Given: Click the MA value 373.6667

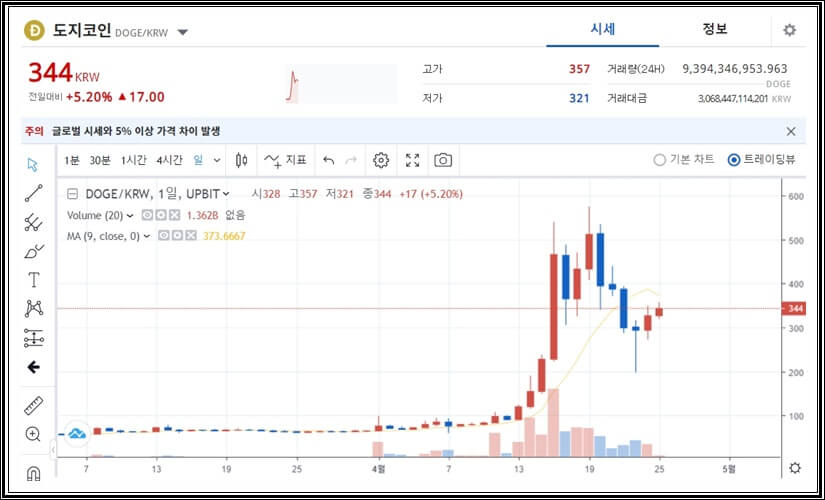Looking at the screenshot, I should [x=224, y=236].
